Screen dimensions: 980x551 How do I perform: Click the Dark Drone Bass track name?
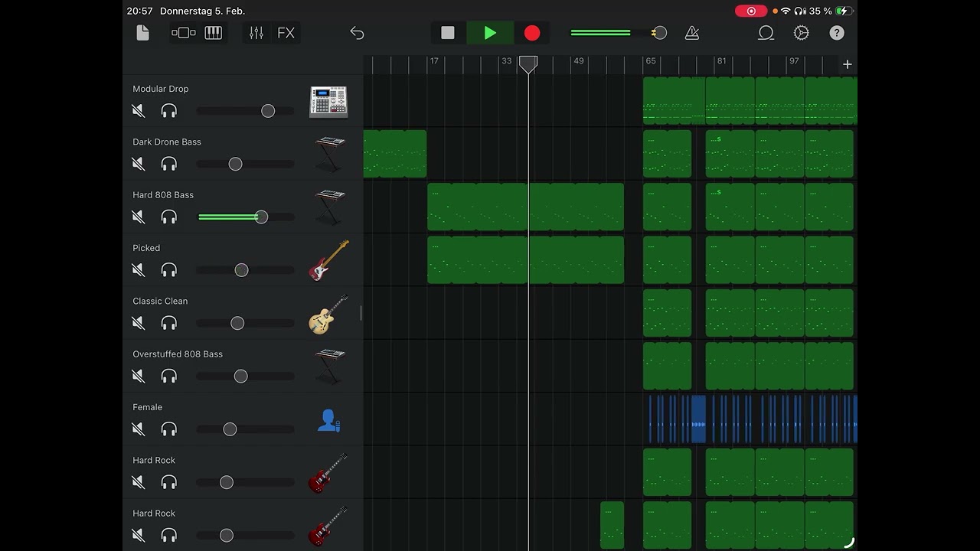(x=167, y=142)
